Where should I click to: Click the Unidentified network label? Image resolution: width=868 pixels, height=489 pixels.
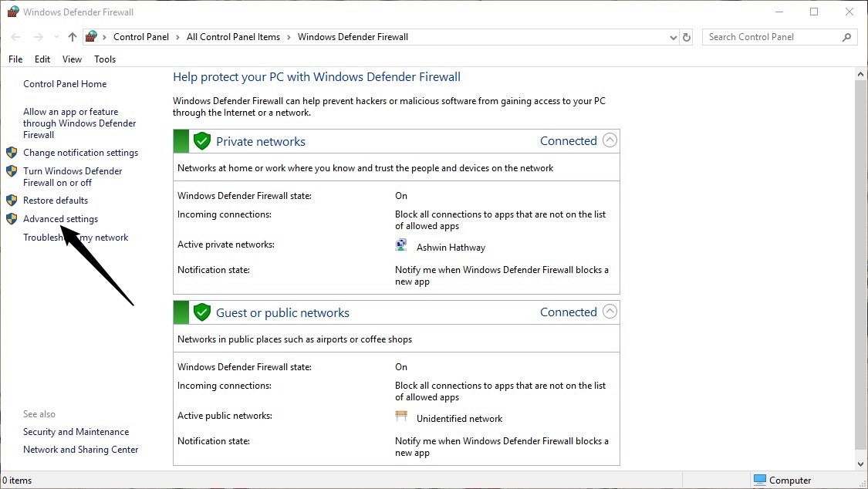click(x=460, y=419)
